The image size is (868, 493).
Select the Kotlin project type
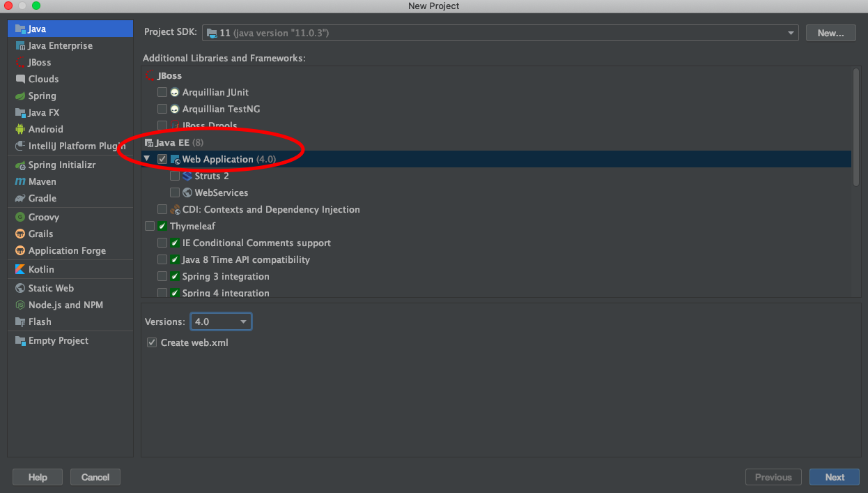tap(70, 270)
